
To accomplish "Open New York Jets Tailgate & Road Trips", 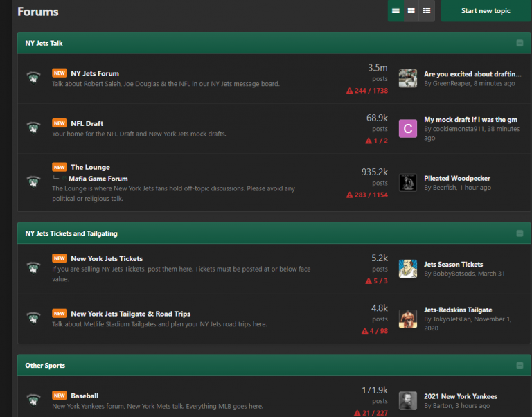I will [130, 314].
